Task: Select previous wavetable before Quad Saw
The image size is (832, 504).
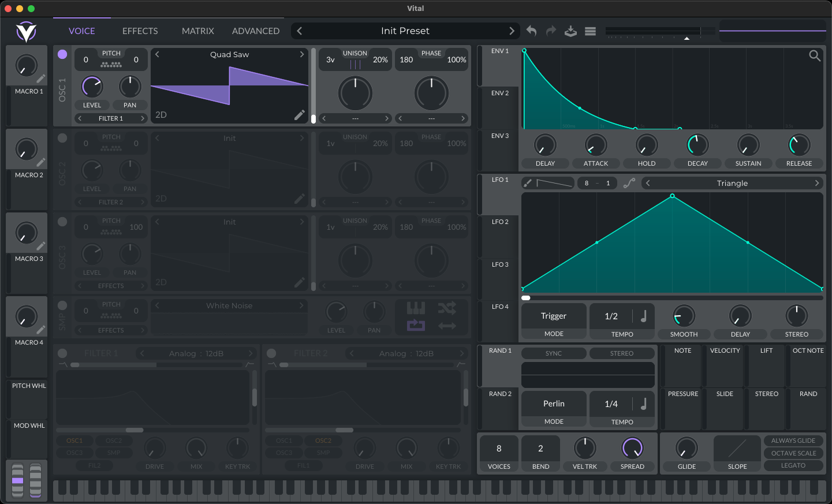Action: [x=157, y=54]
